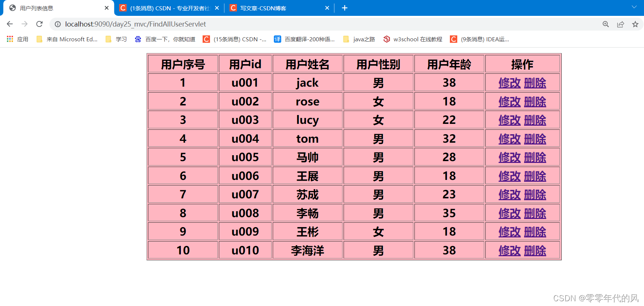Click 修改 for user rose

509,101
